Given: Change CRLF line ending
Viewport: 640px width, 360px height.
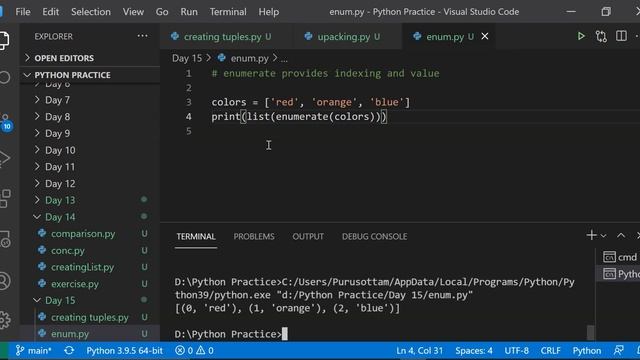Looking at the screenshot, I should pyautogui.click(x=550, y=351).
